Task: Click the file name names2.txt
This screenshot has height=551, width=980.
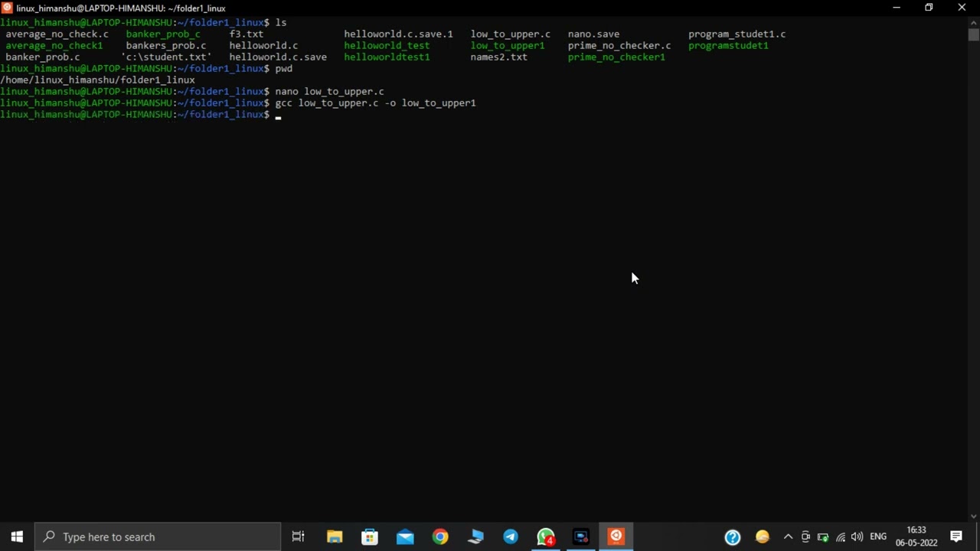Action: pyautogui.click(x=498, y=57)
